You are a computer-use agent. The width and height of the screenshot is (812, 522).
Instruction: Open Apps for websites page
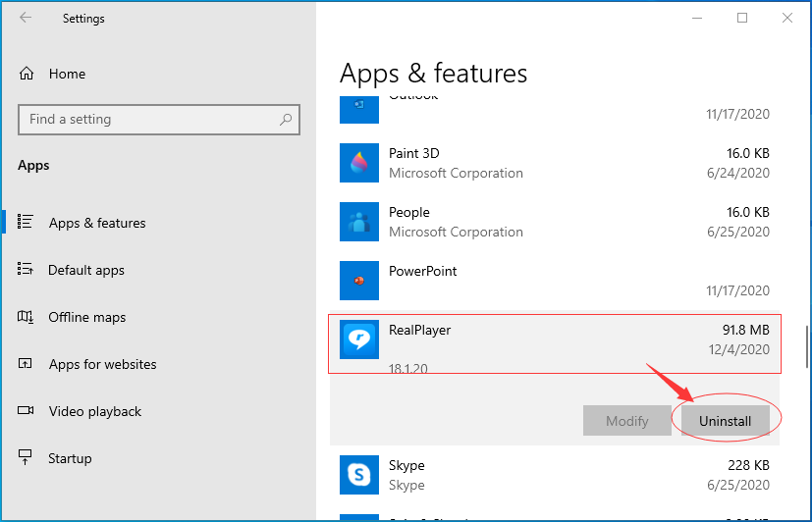(x=102, y=364)
